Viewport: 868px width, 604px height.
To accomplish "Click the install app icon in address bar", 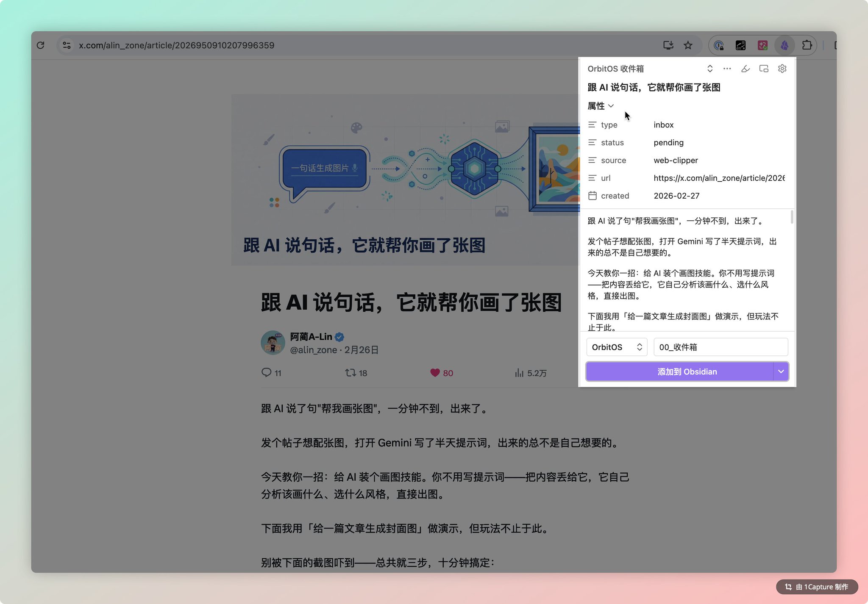I will [x=668, y=45].
